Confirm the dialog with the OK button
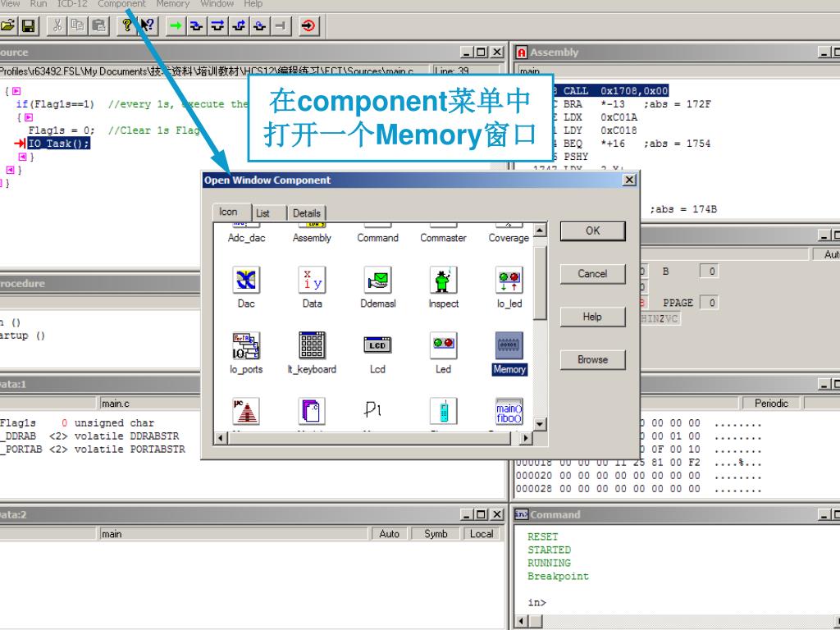Image resolution: width=840 pixels, height=630 pixels. coord(592,231)
